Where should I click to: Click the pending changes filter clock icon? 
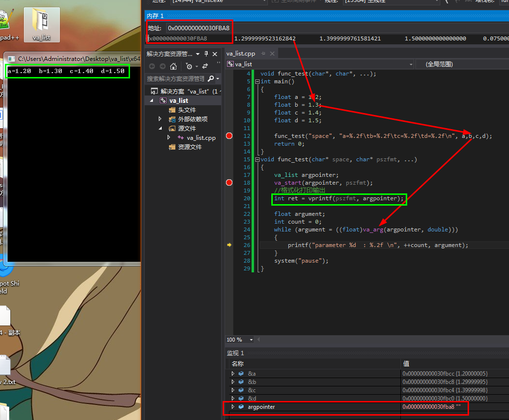[189, 66]
